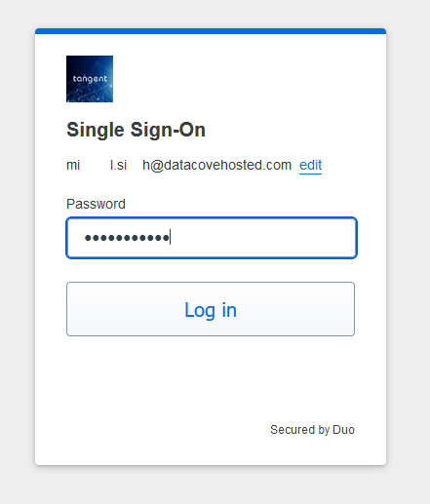Click the word tangent inside the logo
The image size is (430, 504).
point(90,79)
